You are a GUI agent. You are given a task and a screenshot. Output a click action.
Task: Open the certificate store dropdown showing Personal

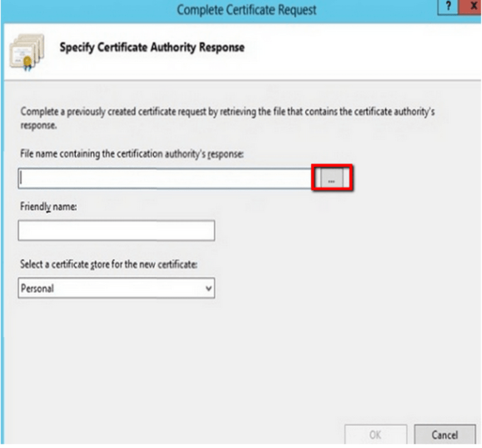tap(116, 288)
